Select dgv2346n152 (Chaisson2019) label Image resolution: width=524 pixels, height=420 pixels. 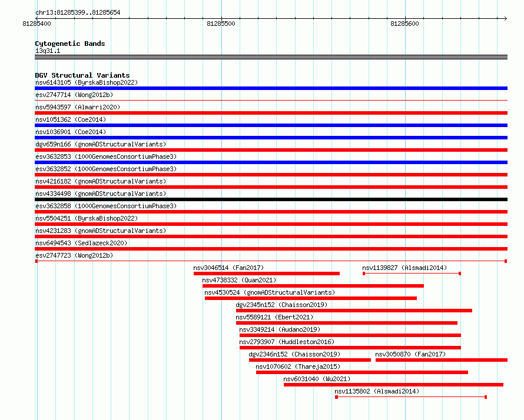(294, 354)
